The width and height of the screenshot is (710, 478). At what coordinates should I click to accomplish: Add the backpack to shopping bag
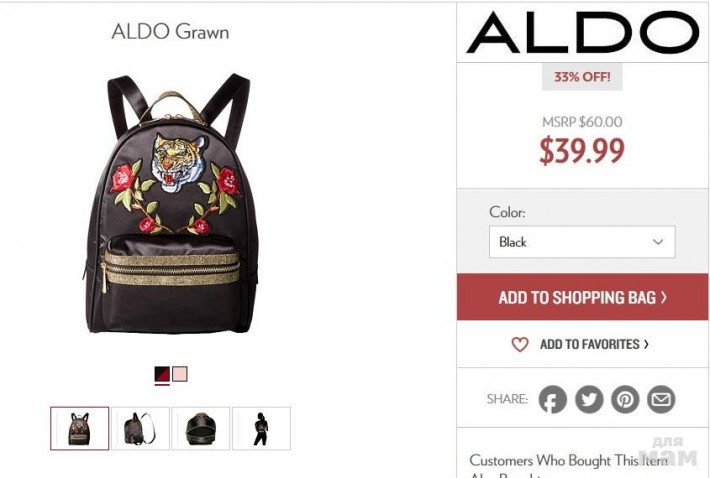point(582,297)
